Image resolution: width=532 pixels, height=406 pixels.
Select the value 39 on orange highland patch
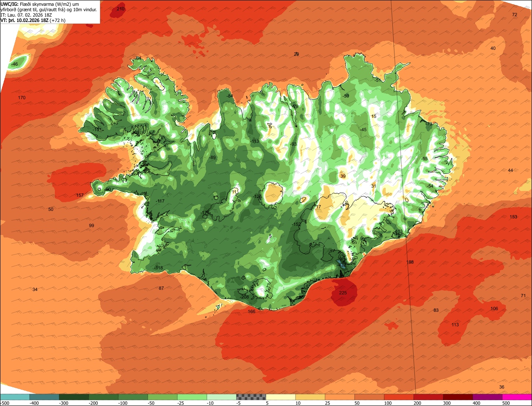tap(343, 176)
